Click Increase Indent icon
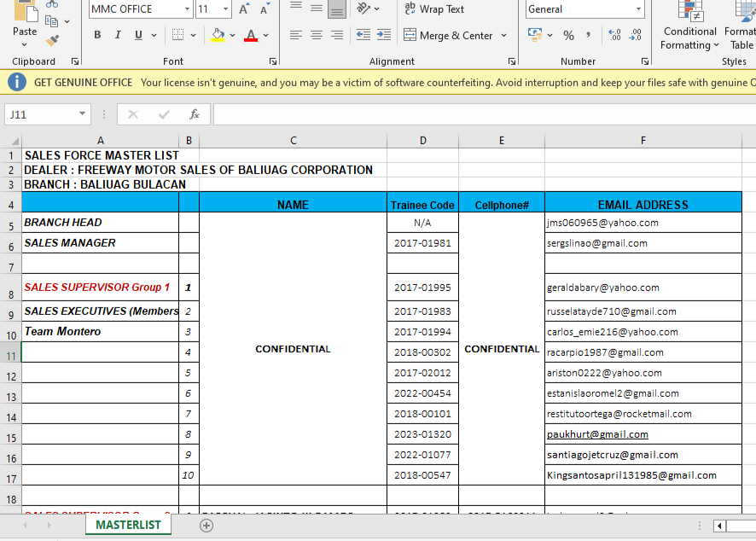Image resolution: width=756 pixels, height=541 pixels. coord(384,35)
